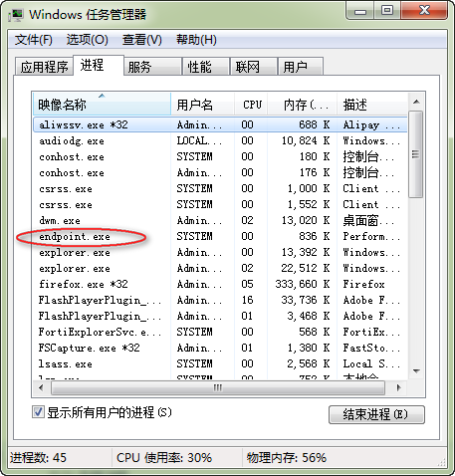Sort by 映像名称 column header
Viewport: 455px width, 476px height.
tap(102, 105)
